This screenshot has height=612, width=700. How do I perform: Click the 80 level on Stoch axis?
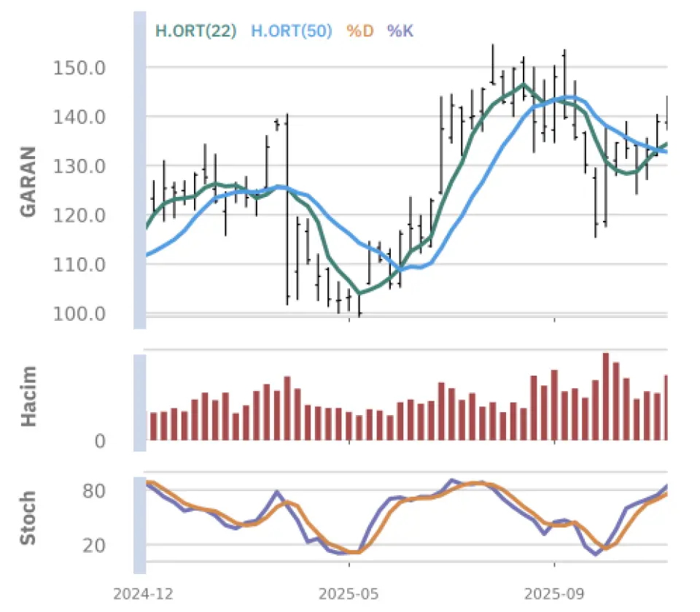coord(96,491)
